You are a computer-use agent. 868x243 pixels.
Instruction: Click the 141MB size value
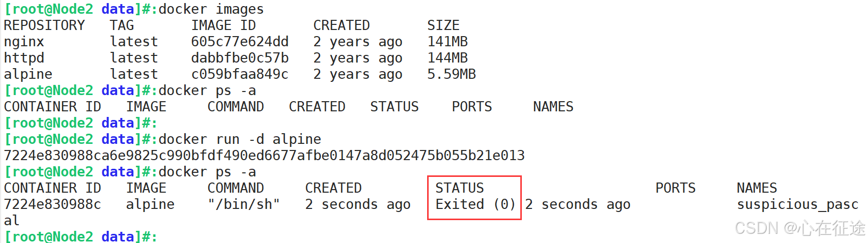pyautogui.click(x=447, y=42)
